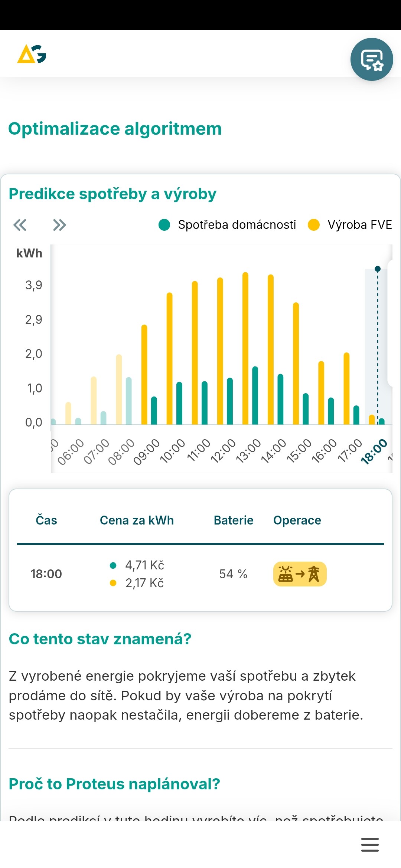
Task: Click the Baterie column header
Action: (234, 520)
